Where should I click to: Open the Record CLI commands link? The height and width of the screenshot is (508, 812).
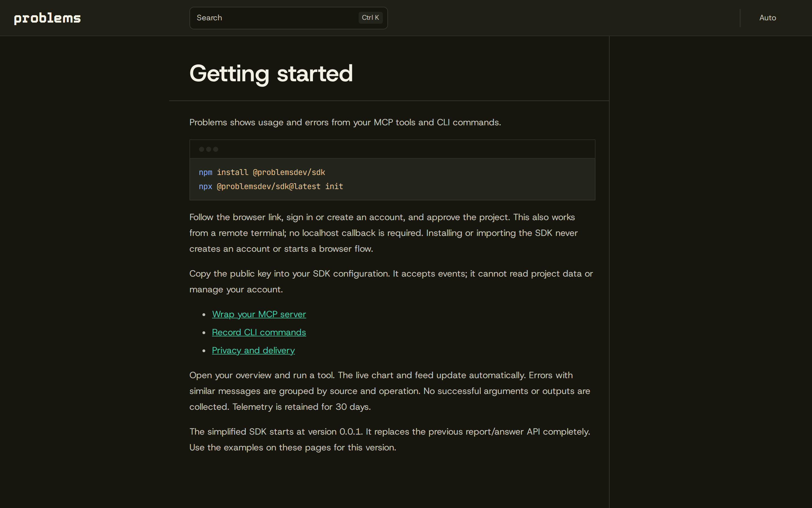coord(259,332)
